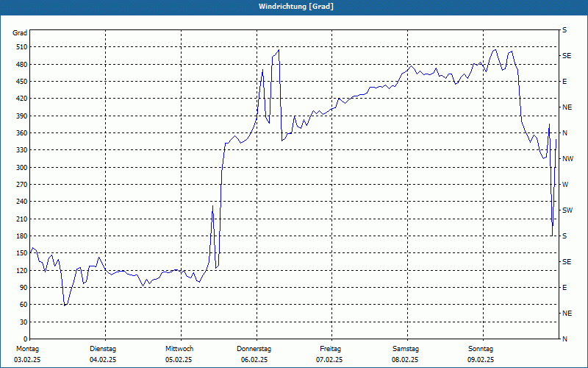Click the y-axis value '480'
Screen dimensions: 588x368
(x=22, y=65)
